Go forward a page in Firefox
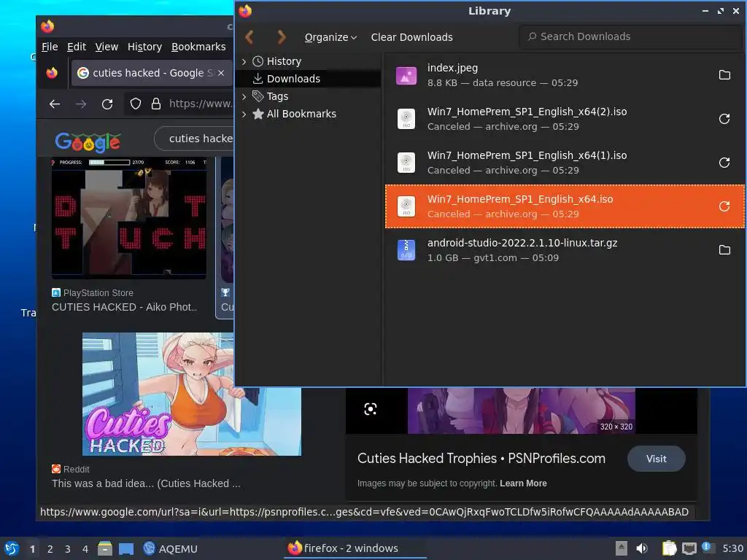Image resolution: width=747 pixels, height=560 pixels. pyautogui.click(x=81, y=104)
